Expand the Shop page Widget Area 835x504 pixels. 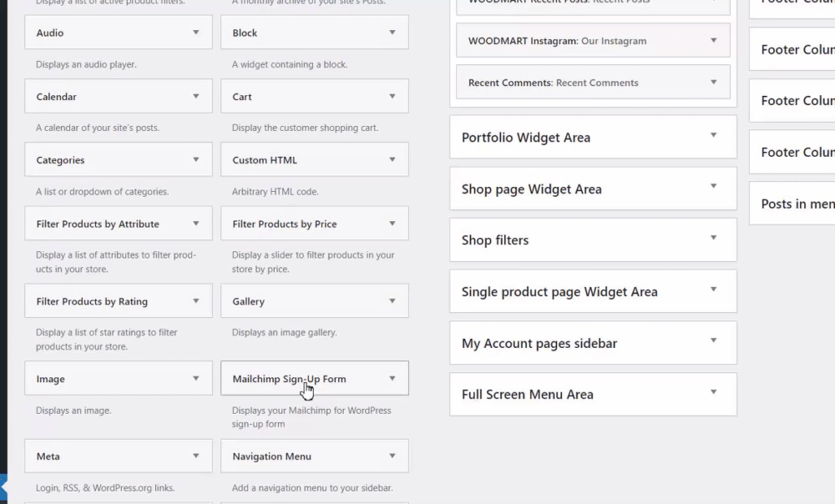tap(713, 188)
